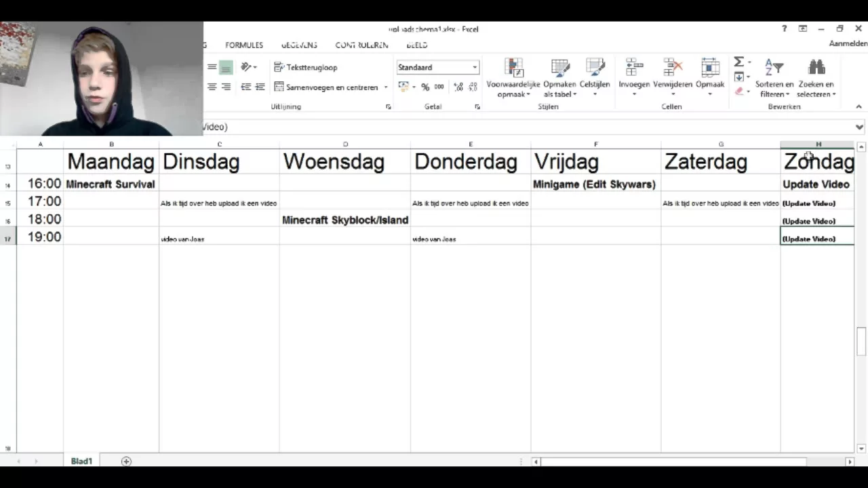Toggle Tekstterugloop wrap text
This screenshot has height=488, width=868.
(x=305, y=67)
